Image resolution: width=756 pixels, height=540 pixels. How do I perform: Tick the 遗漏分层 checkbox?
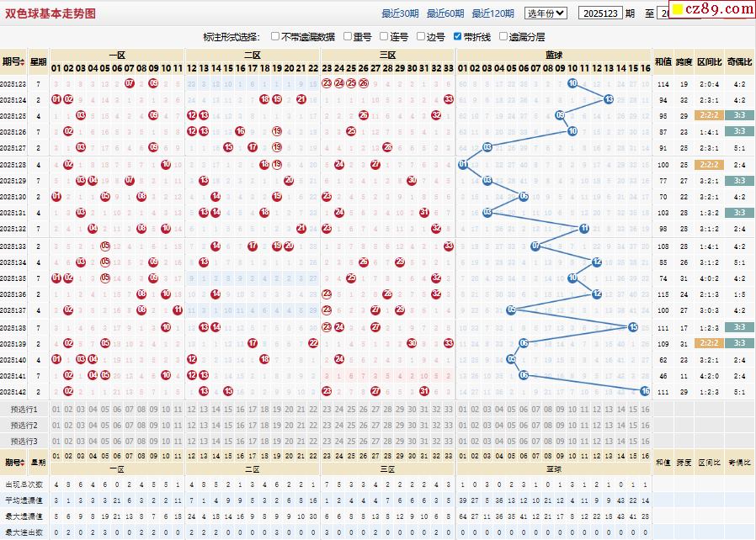coord(503,37)
